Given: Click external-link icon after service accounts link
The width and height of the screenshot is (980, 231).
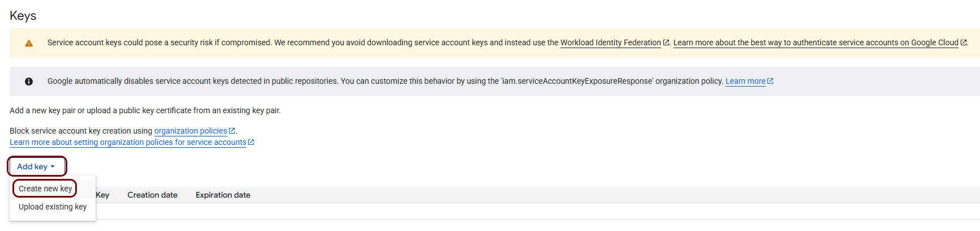Looking at the screenshot, I should (251, 142).
